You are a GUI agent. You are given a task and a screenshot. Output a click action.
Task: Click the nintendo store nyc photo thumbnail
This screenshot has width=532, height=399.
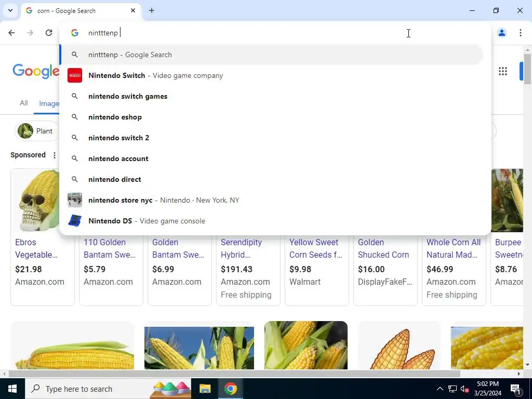click(x=75, y=200)
